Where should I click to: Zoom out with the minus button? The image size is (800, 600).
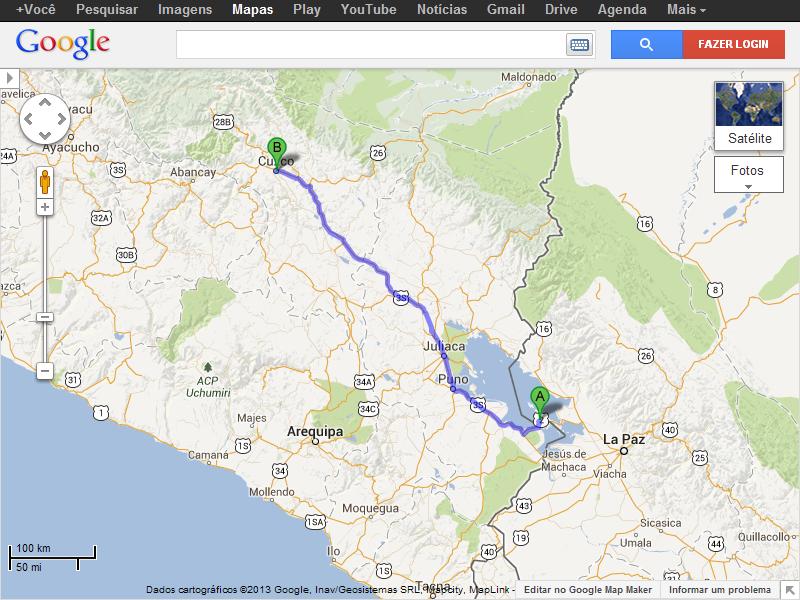pyautogui.click(x=45, y=371)
